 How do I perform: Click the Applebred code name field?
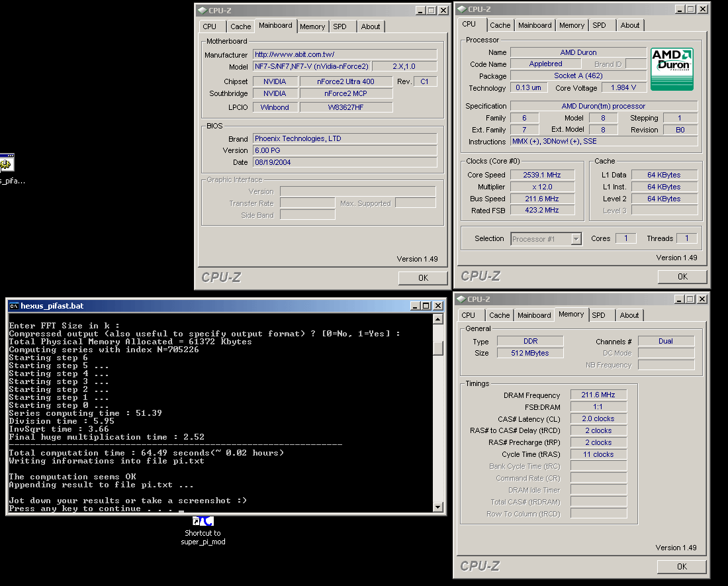point(545,64)
